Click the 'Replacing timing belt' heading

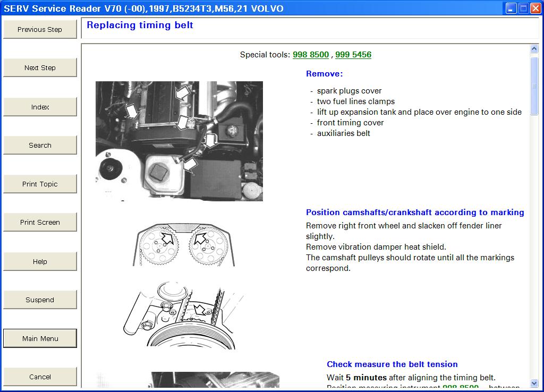click(x=140, y=25)
